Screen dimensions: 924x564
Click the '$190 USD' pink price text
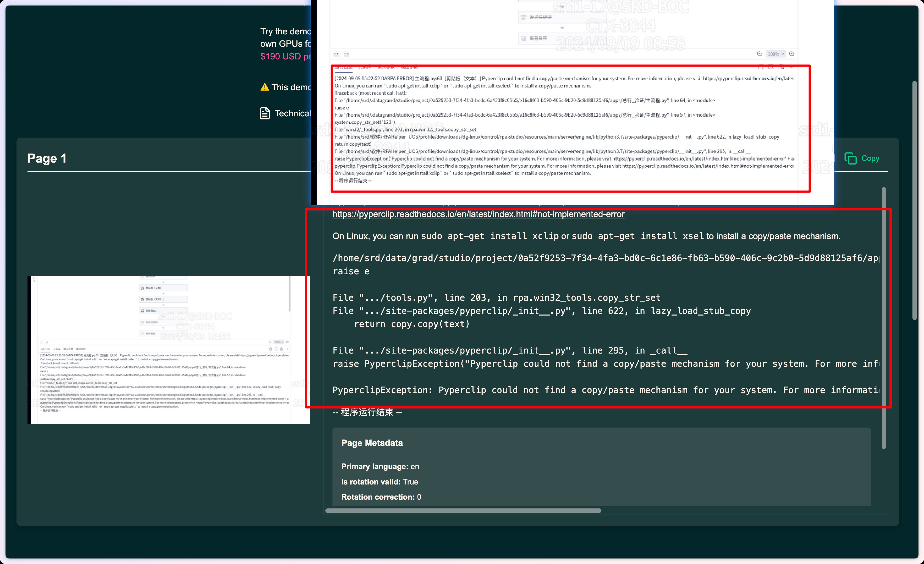tap(280, 56)
